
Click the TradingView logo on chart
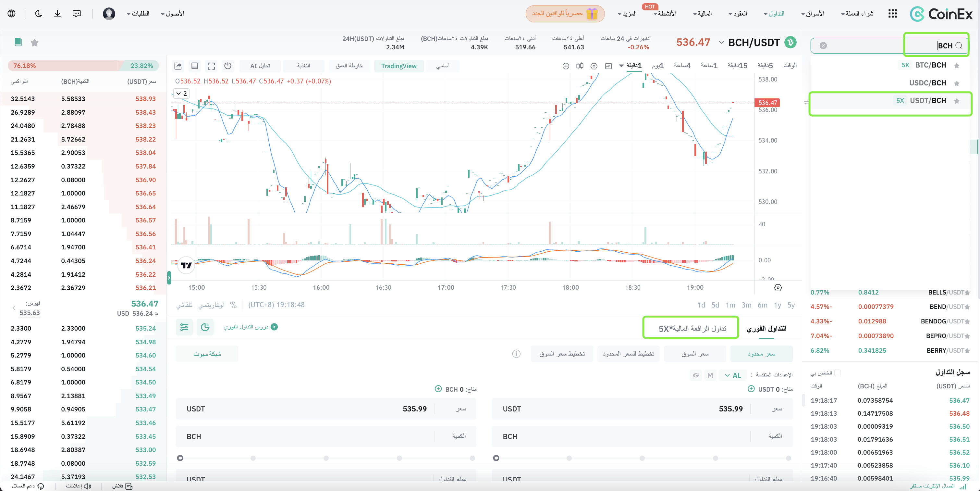point(186,265)
